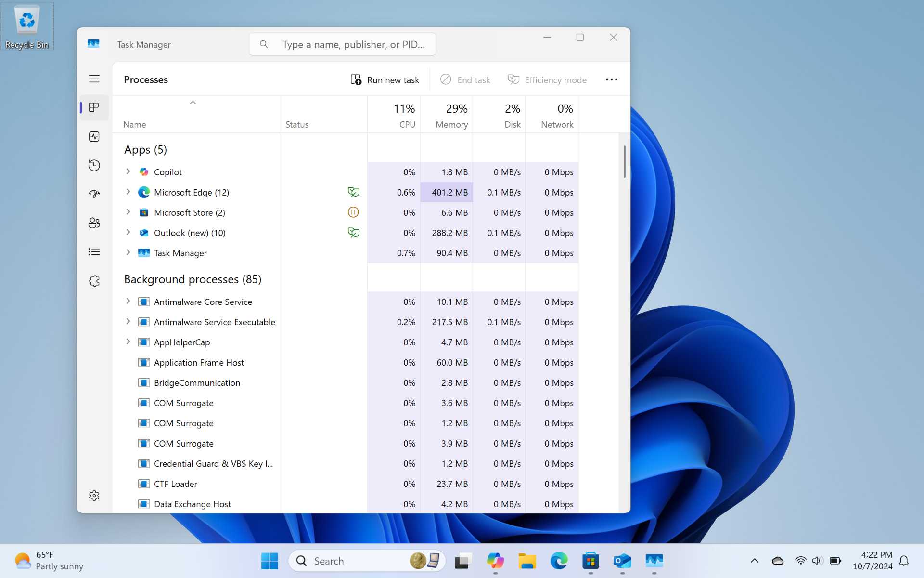
Task: Open the Details page list icon
Action: pos(94,252)
